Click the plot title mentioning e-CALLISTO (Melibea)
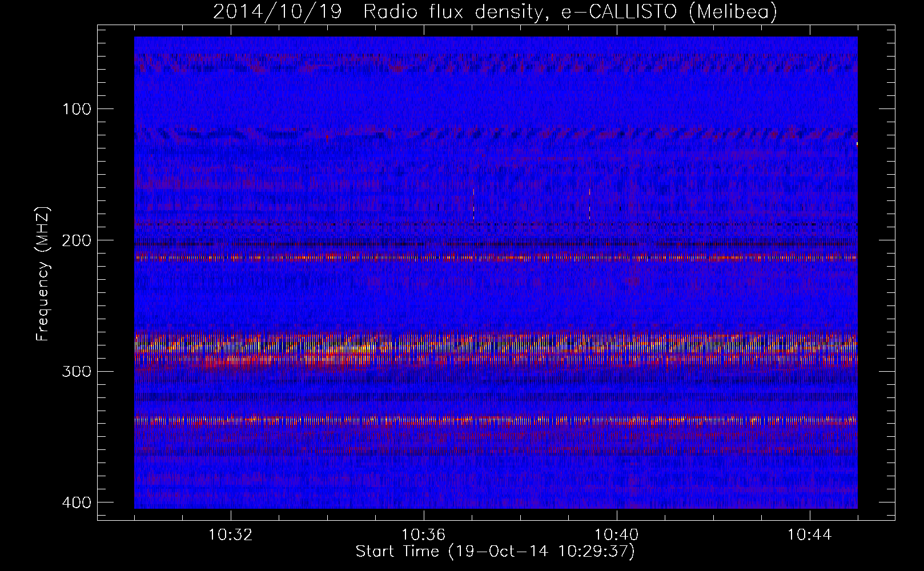 (x=495, y=11)
